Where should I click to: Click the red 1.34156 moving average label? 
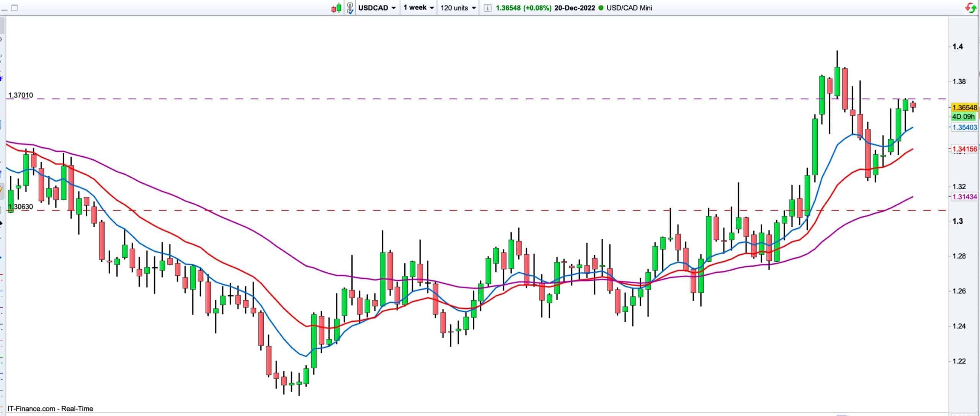pos(965,149)
